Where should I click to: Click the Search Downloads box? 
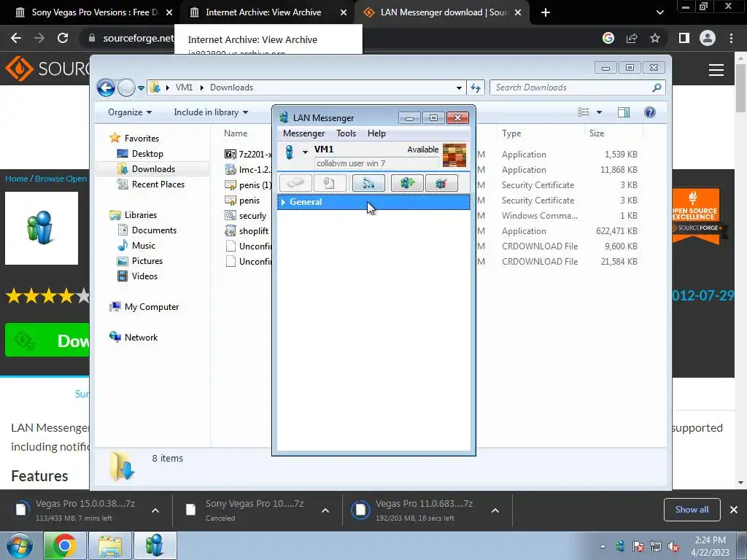[572, 87]
